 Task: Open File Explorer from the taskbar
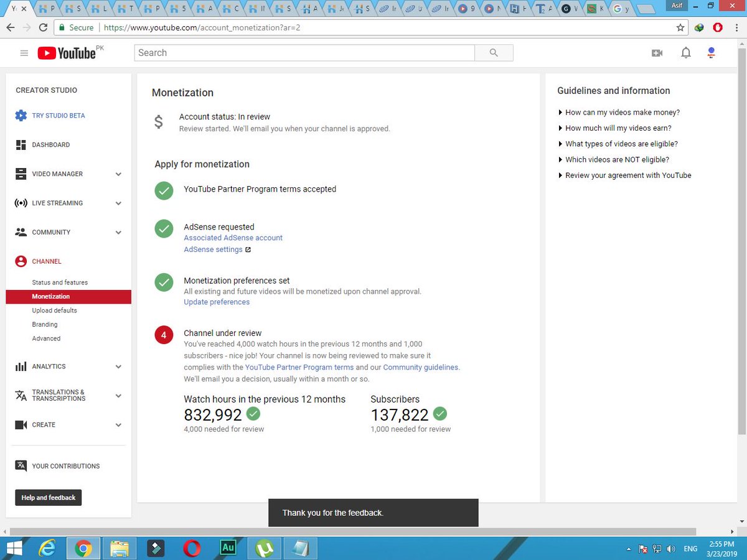click(119, 548)
